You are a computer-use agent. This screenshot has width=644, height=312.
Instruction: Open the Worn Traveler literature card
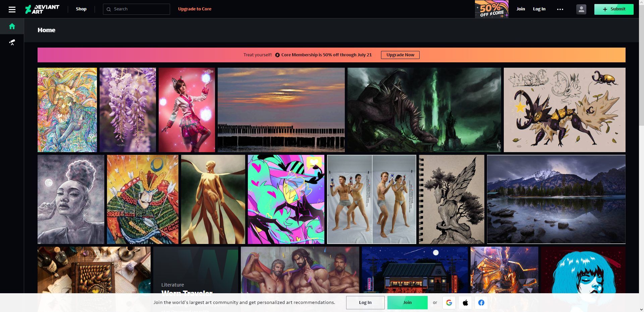(196, 270)
